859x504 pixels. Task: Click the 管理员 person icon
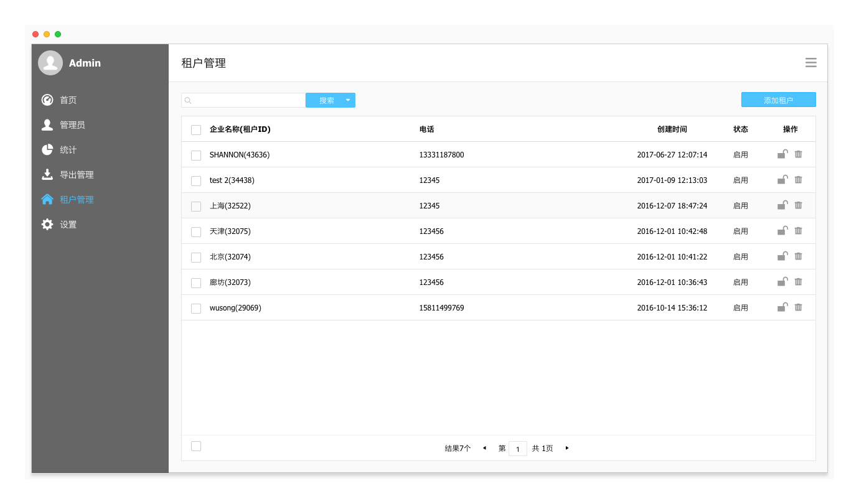[47, 124]
